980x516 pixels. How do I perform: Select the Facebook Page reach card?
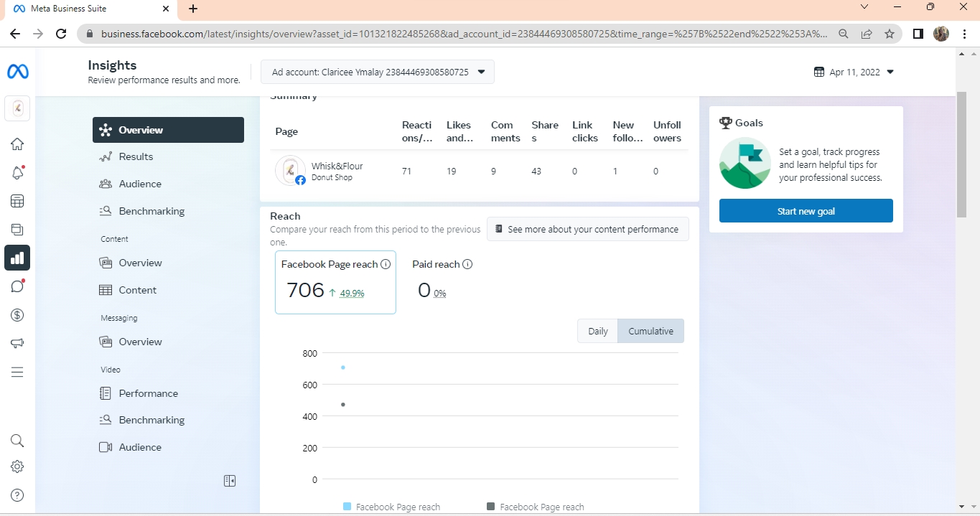(x=335, y=282)
